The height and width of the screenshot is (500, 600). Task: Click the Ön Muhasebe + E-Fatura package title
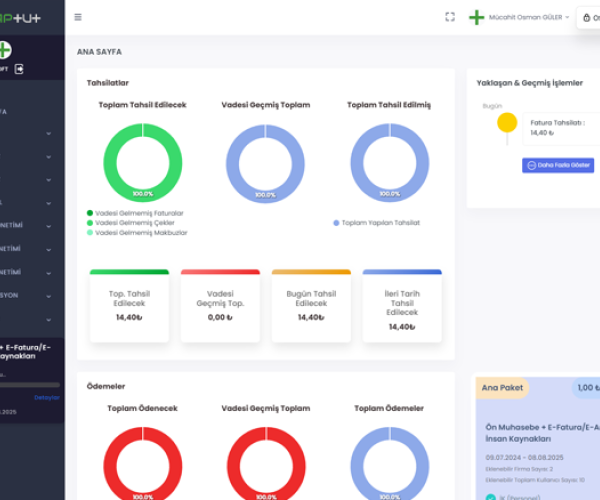[543, 433]
